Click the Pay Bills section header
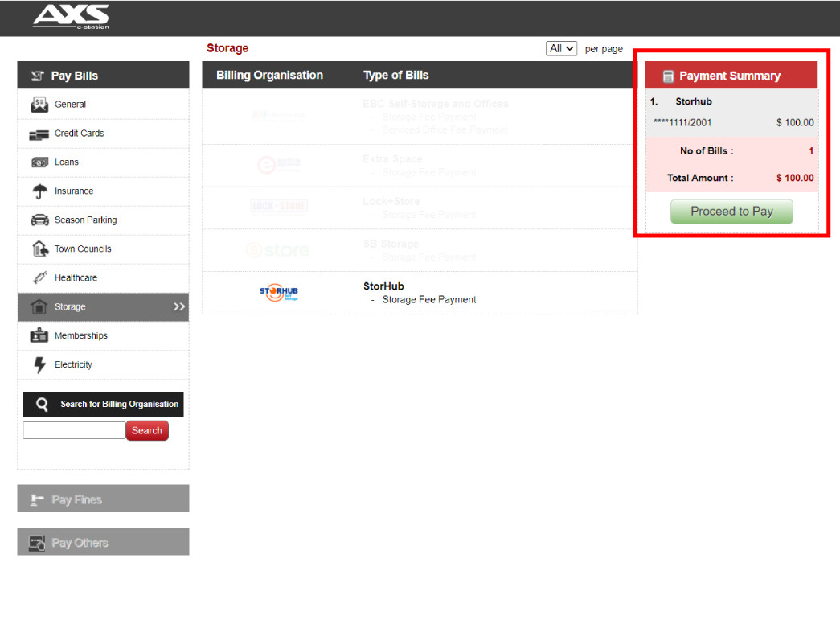840x641 pixels. click(104, 75)
